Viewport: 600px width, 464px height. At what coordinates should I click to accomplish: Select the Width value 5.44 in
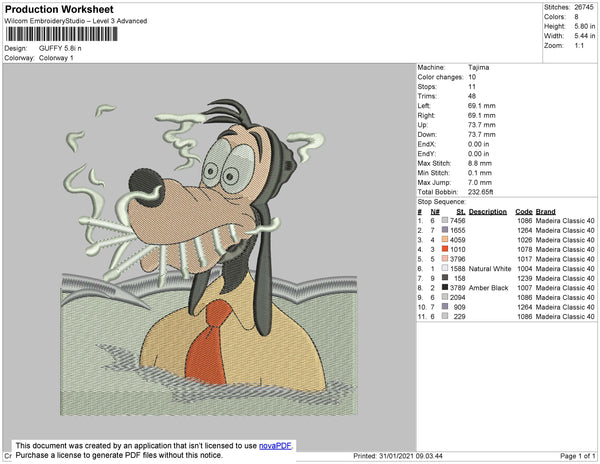pos(584,36)
